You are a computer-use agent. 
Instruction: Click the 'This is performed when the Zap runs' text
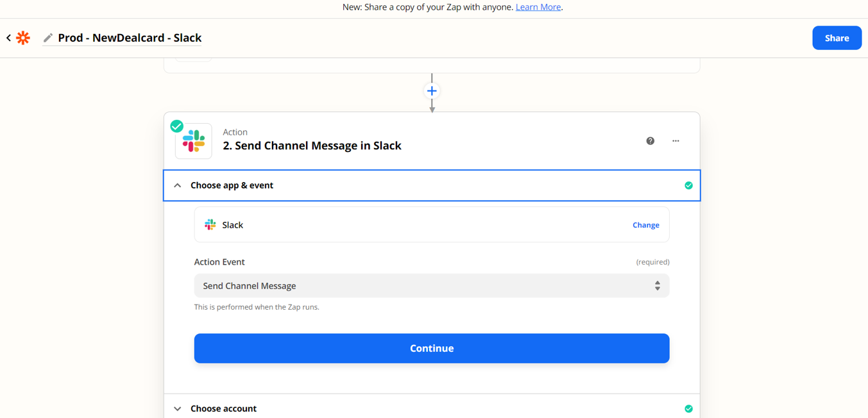click(x=257, y=307)
